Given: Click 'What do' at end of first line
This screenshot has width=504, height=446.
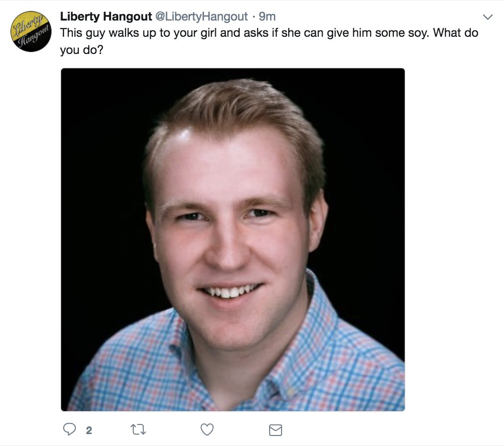Looking at the screenshot, I should [455, 33].
